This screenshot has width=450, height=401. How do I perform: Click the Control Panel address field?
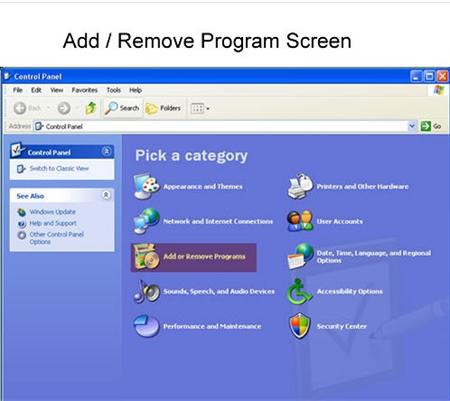click(221, 126)
